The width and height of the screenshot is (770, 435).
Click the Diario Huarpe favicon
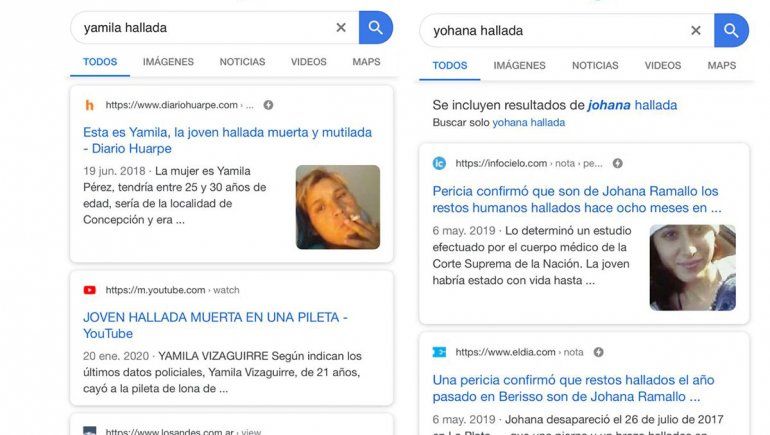[x=89, y=105]
